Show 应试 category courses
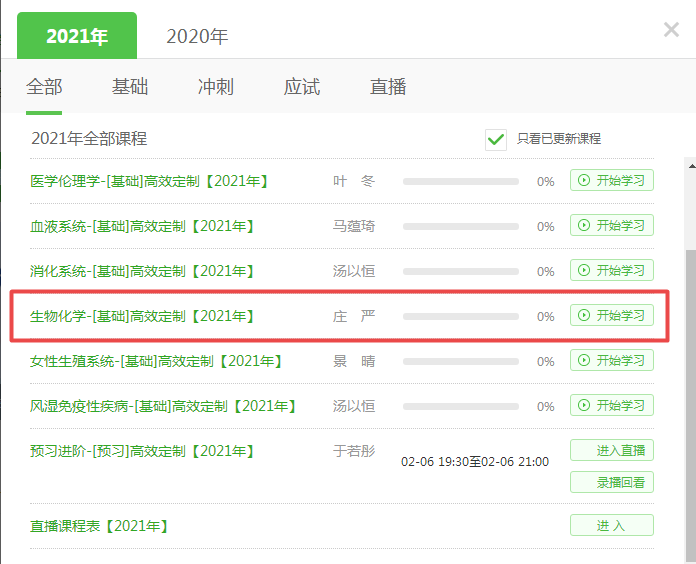Screen dimensions: 696x564 click(x=302, y=87)
